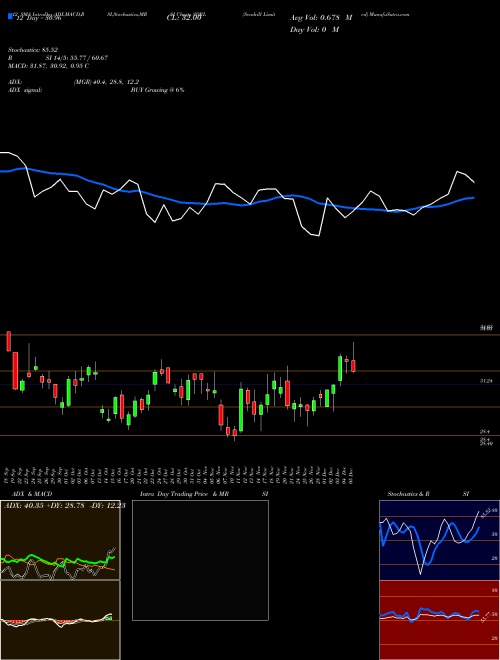Click the 29.4 price axis label
500x660 pixels.
[485, 431]
